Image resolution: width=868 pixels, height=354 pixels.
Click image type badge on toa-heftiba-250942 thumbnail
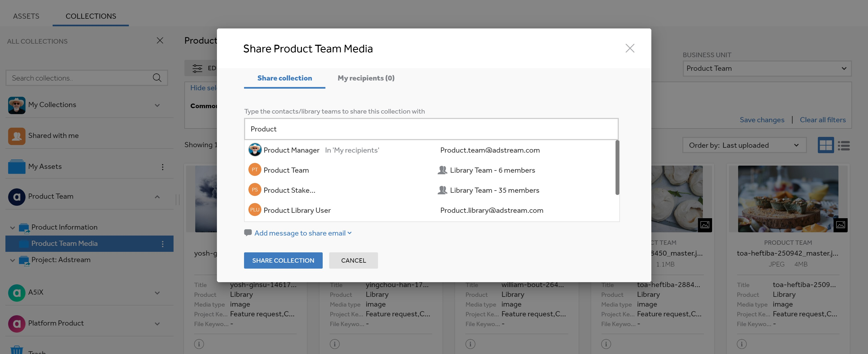point(840,225)
